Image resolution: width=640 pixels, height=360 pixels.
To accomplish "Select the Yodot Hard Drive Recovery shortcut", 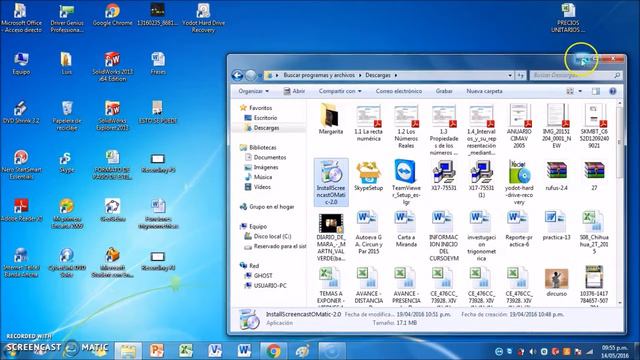I will pos(203,17).
